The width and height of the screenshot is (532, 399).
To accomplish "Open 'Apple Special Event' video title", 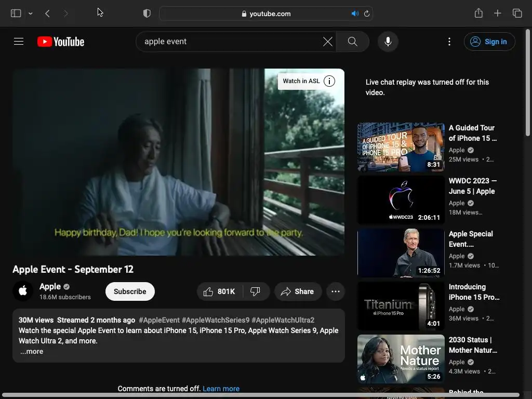I will tap(471, 239).
